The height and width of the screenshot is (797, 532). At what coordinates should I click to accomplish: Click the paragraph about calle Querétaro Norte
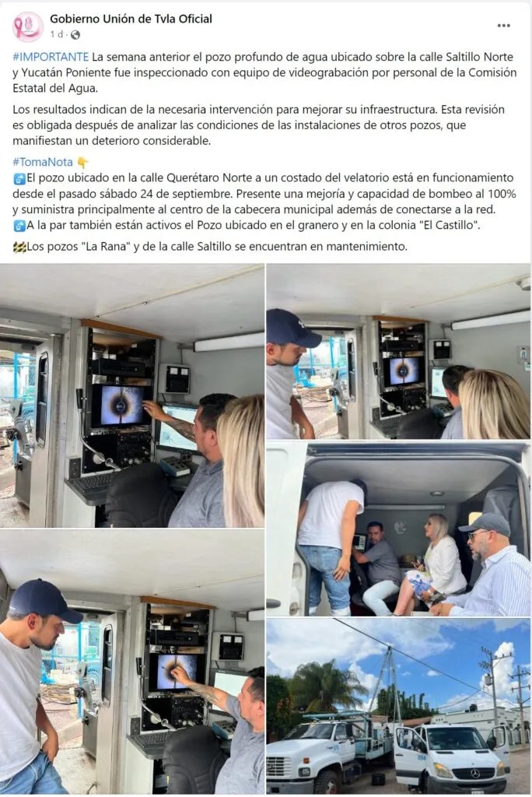pyautogui.click(x=264, y=194)
